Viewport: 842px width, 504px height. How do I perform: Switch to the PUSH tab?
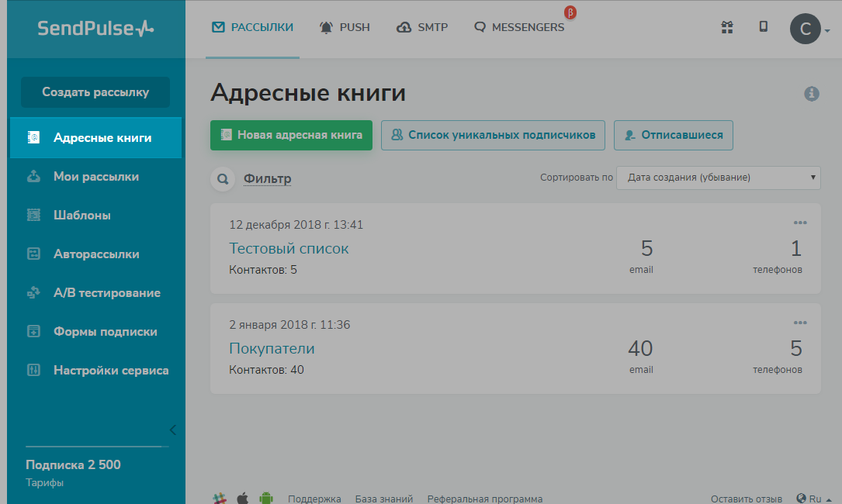(x=345, y=27)
